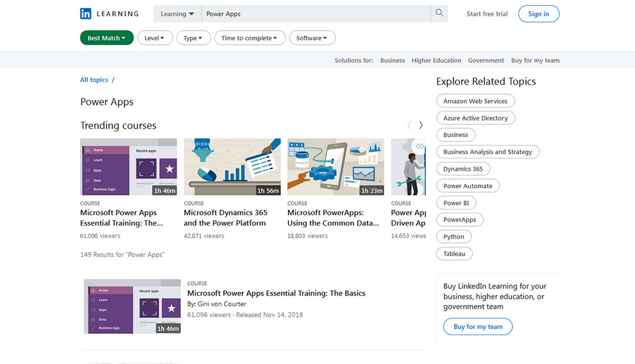Expand the Type filter
Viewport: 635px width, 364px height.
[x=193, y=38]
